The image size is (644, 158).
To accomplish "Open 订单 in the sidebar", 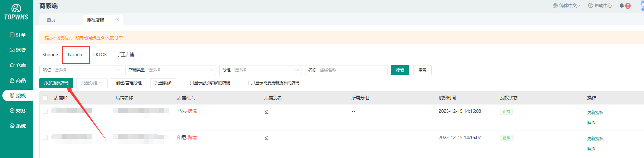I will click(x=17, y=35).
